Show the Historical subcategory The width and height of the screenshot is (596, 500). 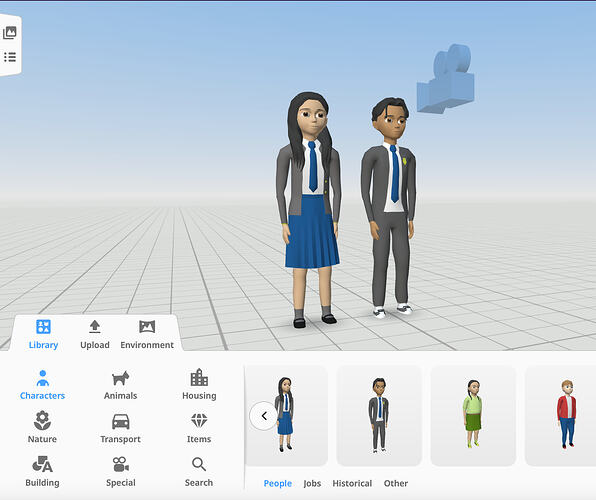[352, 483]
